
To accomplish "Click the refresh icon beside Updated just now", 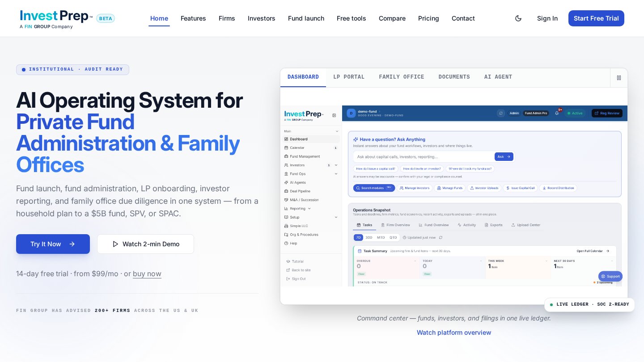I will (441, 238).
